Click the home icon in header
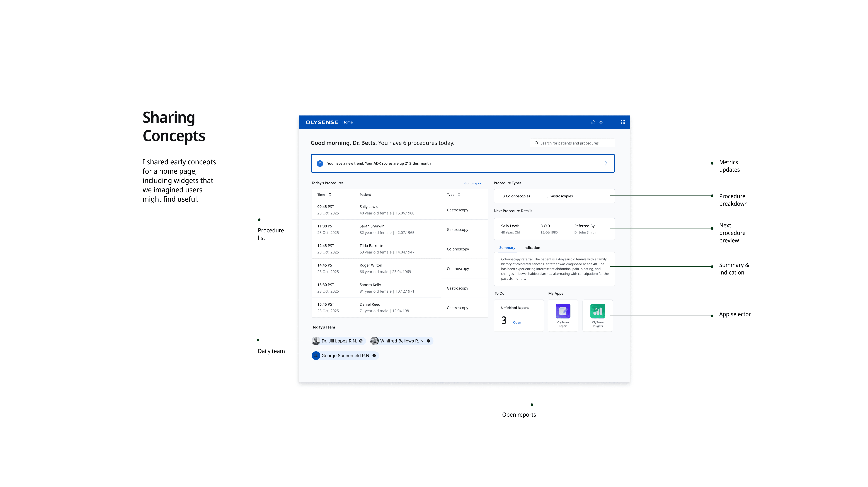868x487 pixels. (x=593, y=122)
